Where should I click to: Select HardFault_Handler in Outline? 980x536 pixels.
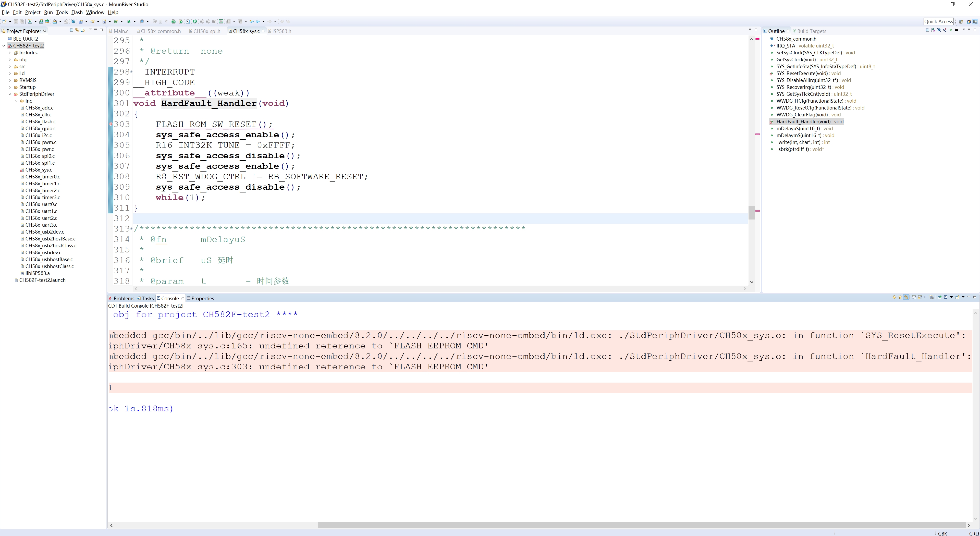[x=810, y=122]
